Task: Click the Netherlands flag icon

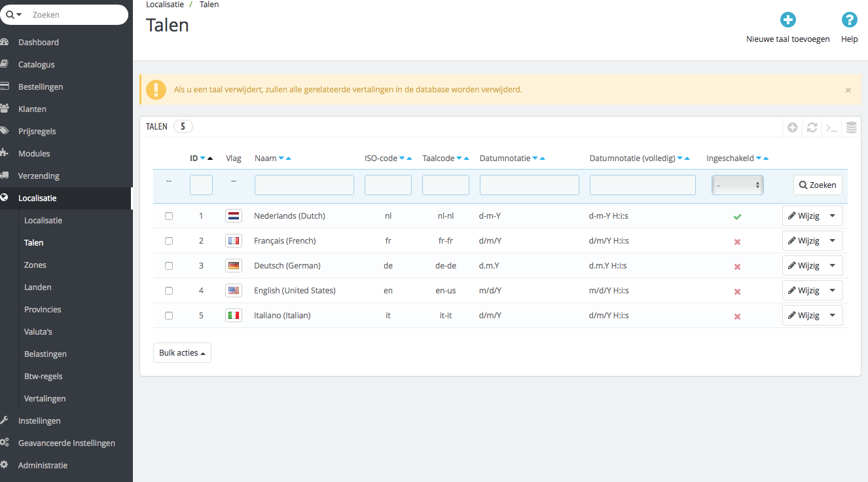Action: coord(233,216)
